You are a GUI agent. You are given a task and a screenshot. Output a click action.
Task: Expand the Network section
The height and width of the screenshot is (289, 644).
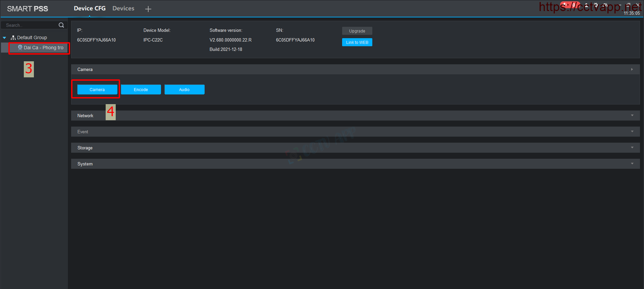(x=632, y=116)
